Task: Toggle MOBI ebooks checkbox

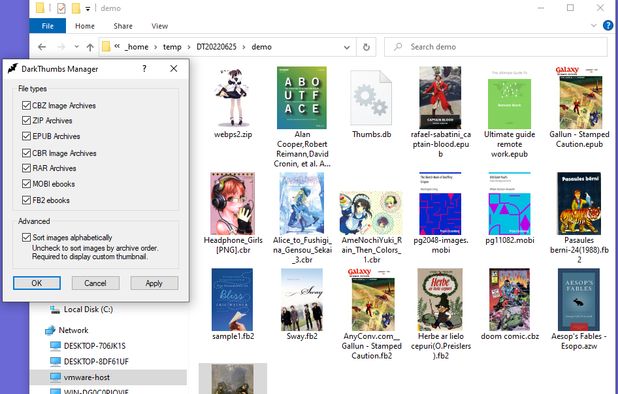Action: click(x=26, y=184)
